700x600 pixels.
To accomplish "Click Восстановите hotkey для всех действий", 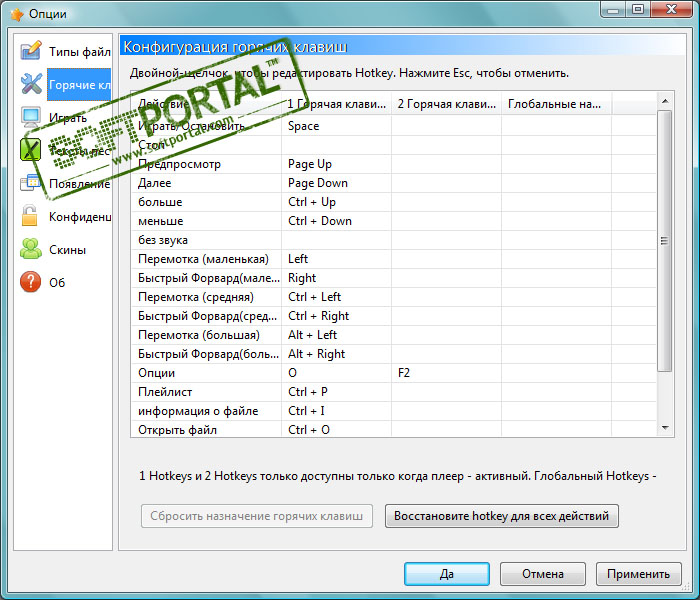I will click(502, 516).
